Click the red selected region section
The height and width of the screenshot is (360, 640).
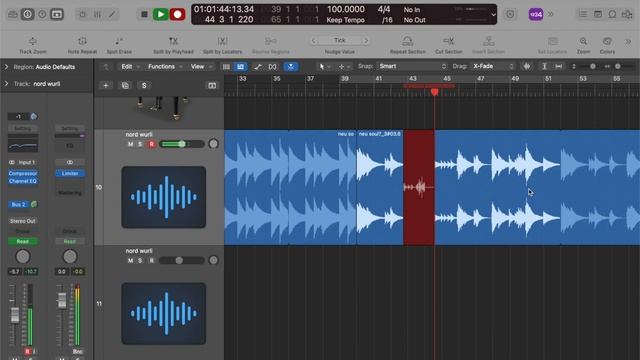pos(419,188)
